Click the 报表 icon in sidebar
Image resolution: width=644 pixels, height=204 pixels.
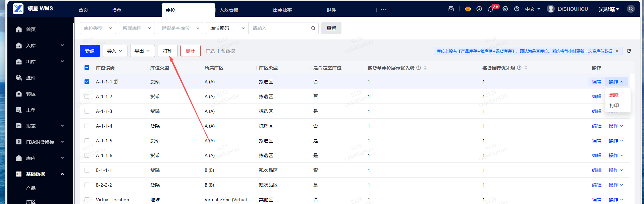[x=19, y=126]
